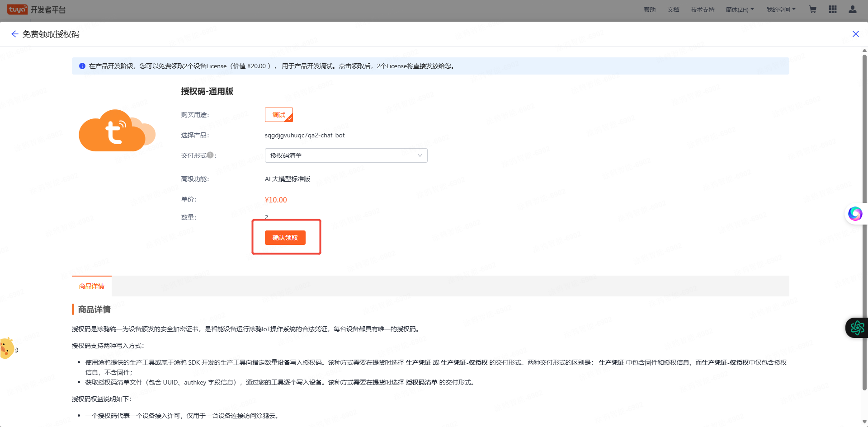Open the 文档 menu item
Viewport: 868px width, 427px height.
673,9
